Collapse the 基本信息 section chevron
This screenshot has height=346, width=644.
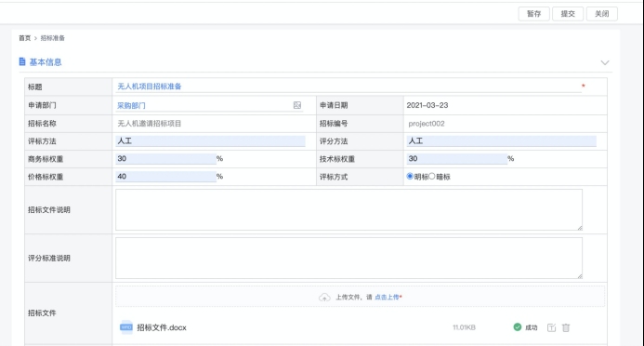pyautogui.click(x=605, y=62)
